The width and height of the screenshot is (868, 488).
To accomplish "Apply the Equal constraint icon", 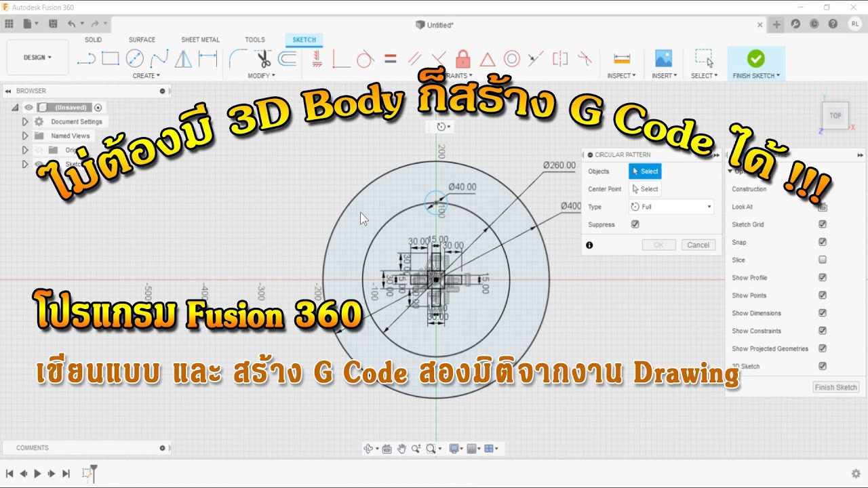I will (390, 59).
